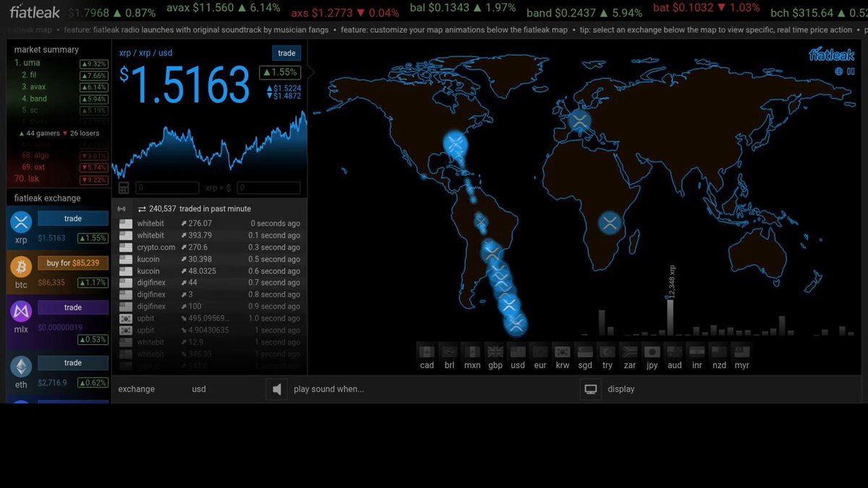Viewport: 868px width, 488px height.
Task: Click the speaker icon beside play sound when
Action: point(277,390)
